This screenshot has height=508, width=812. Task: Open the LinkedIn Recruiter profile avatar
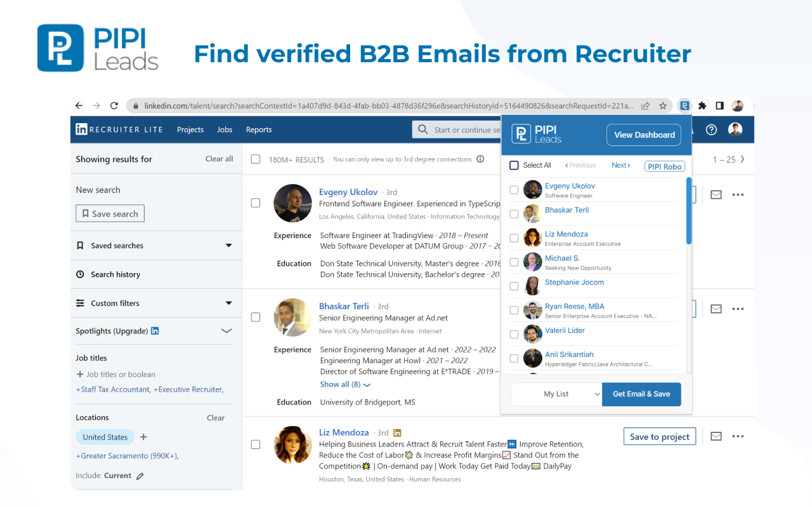click(735, 130)
